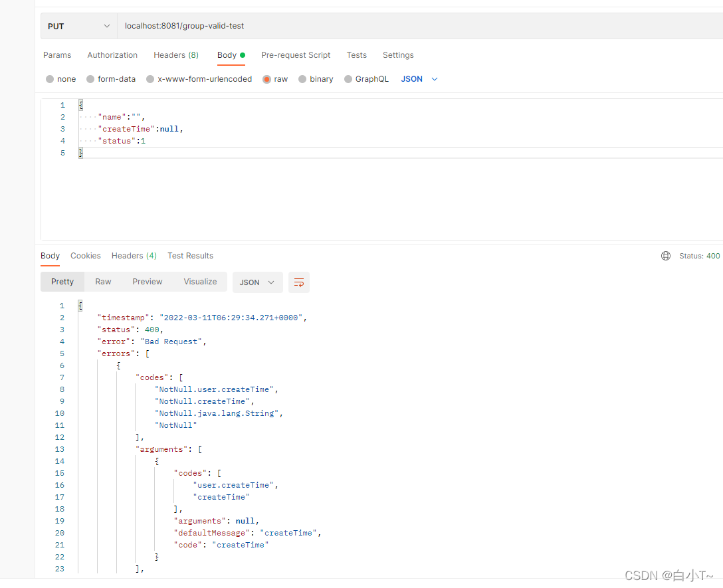Open the response Headers (4) tab
The width and height of the screenshot is (723, 588).
point(134,256)
